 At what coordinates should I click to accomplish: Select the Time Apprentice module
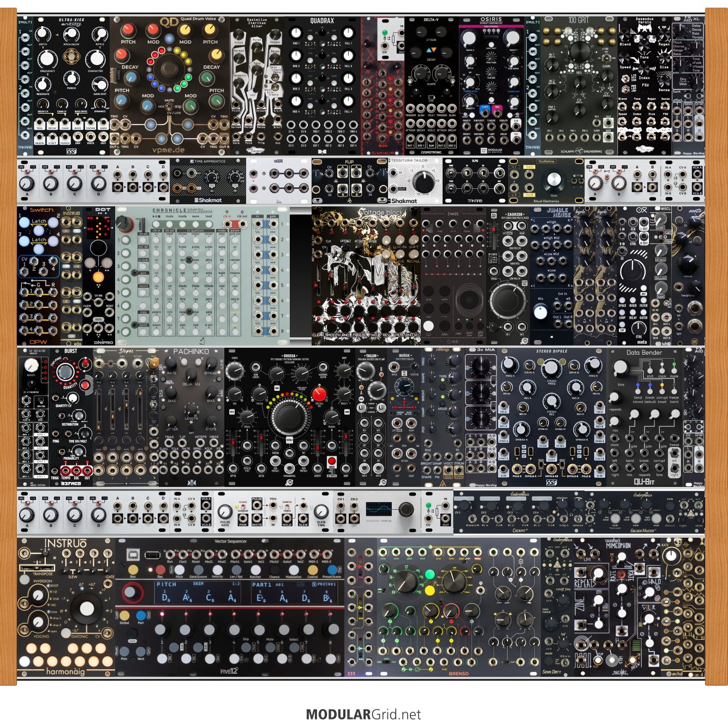coord(208,181)
